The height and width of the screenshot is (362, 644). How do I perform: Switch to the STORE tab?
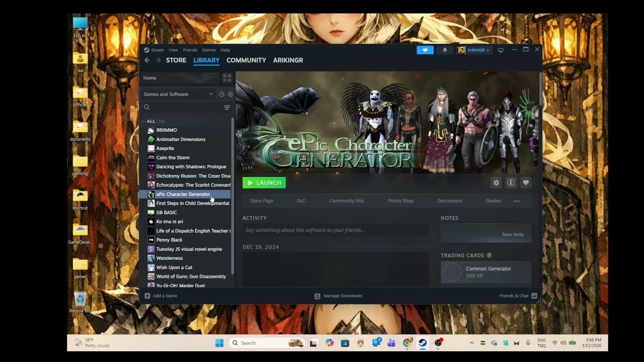point(176,60)
